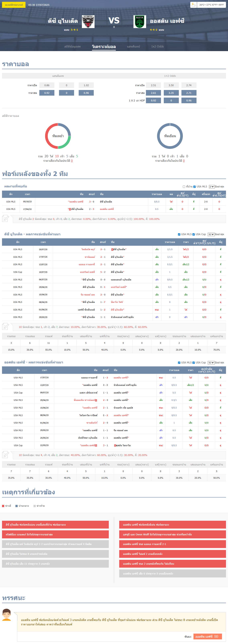Click the Austin FC team logo
The image size is (228, 644).
[140, 21]
